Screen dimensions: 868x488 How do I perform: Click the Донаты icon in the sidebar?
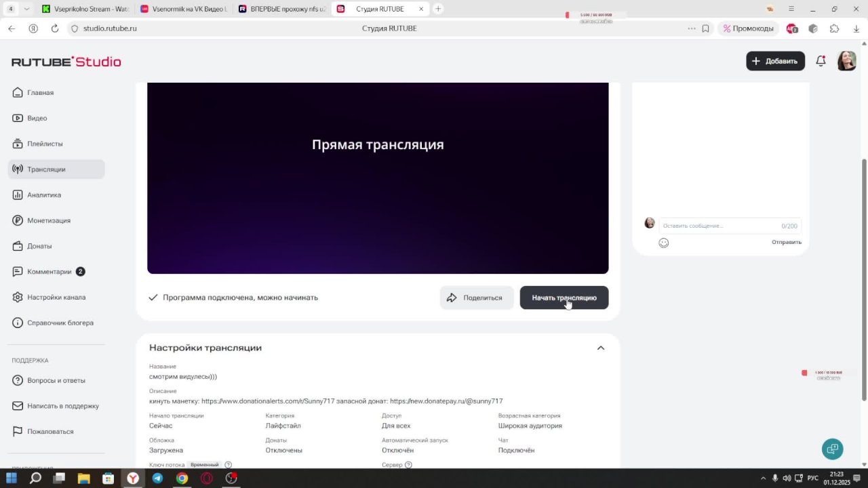pos(18,246)
